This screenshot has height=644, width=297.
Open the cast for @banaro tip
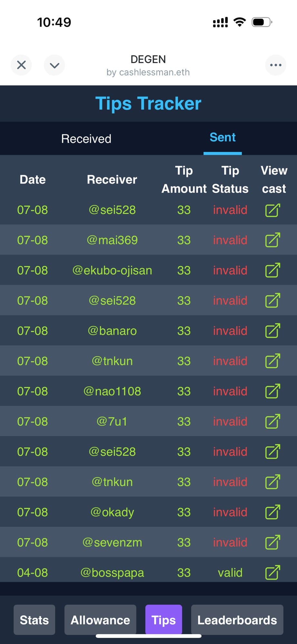tap(273, 331)
